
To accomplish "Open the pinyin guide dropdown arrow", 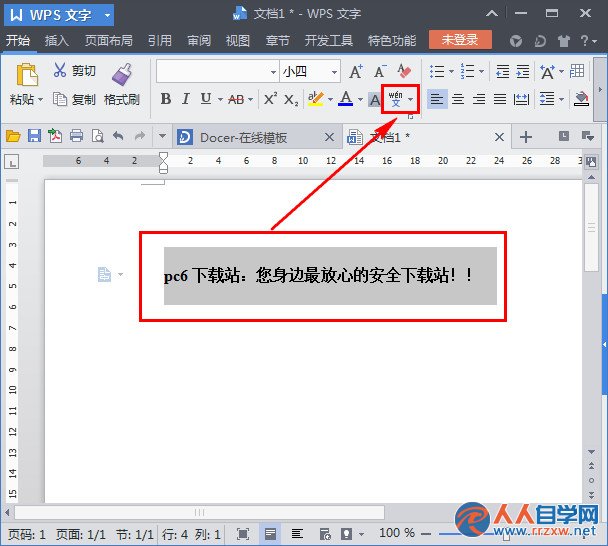I will 411,99.
